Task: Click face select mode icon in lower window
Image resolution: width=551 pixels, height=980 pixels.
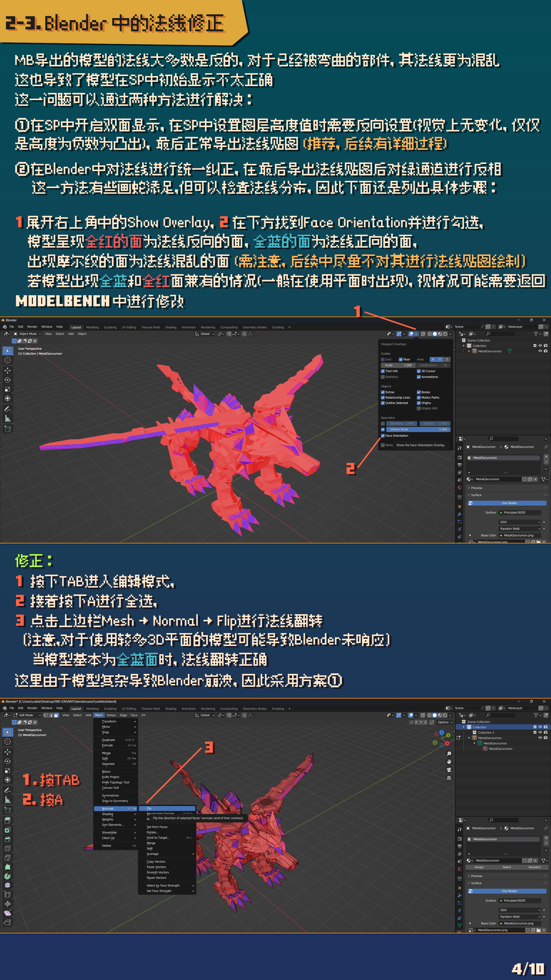Action: (56, 715)
